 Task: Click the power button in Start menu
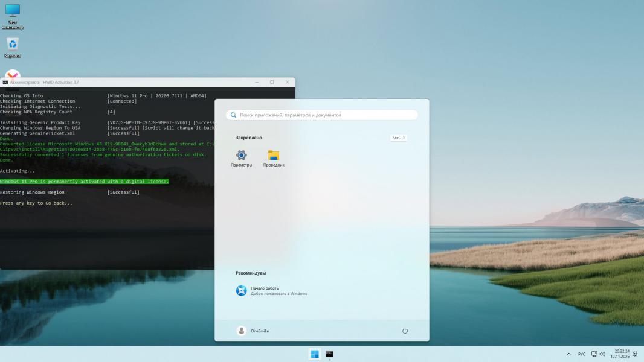pyautogui.click(x=405, y=331)
